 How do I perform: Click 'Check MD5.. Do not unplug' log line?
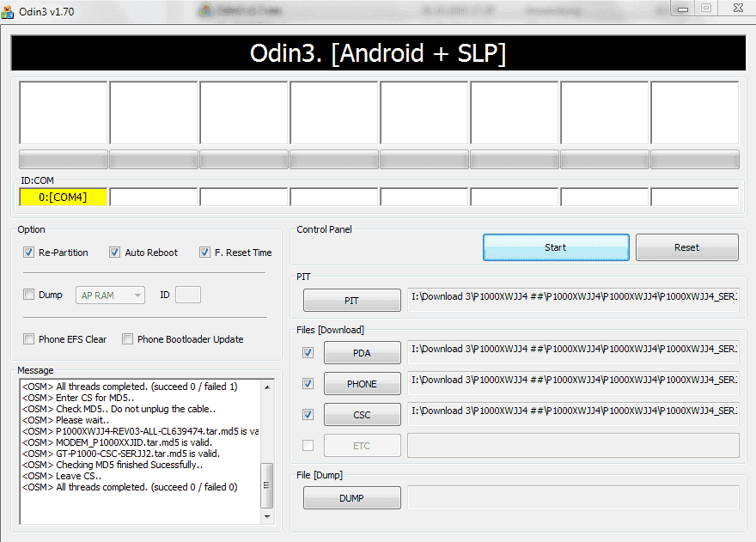119,409
